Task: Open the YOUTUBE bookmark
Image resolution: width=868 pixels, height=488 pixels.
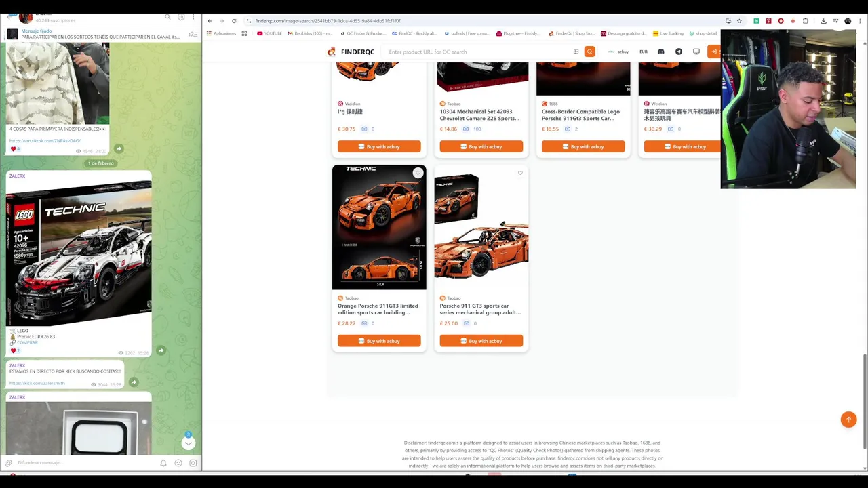Action: tap(269, 33)
